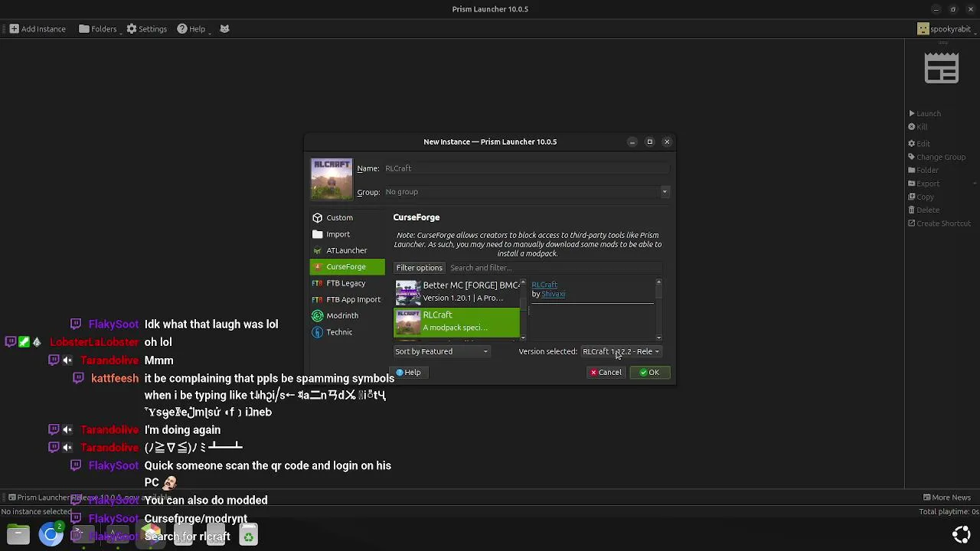
Task: Click the modpack list scrollbar
Action: 523,309
